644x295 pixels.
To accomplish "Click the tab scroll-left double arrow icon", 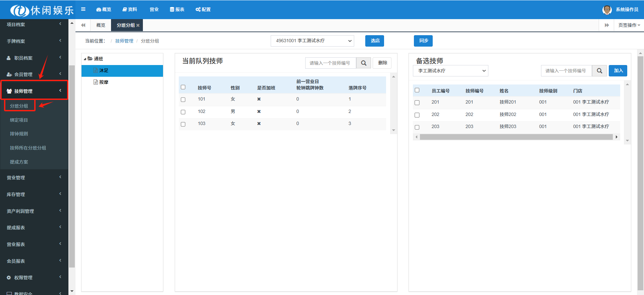I will point(83,25).
